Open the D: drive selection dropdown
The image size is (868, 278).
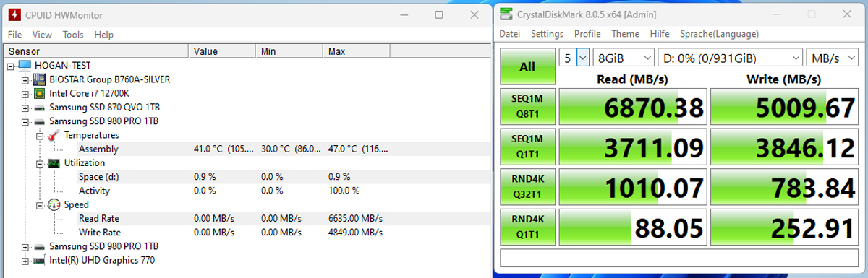[730, 57]
